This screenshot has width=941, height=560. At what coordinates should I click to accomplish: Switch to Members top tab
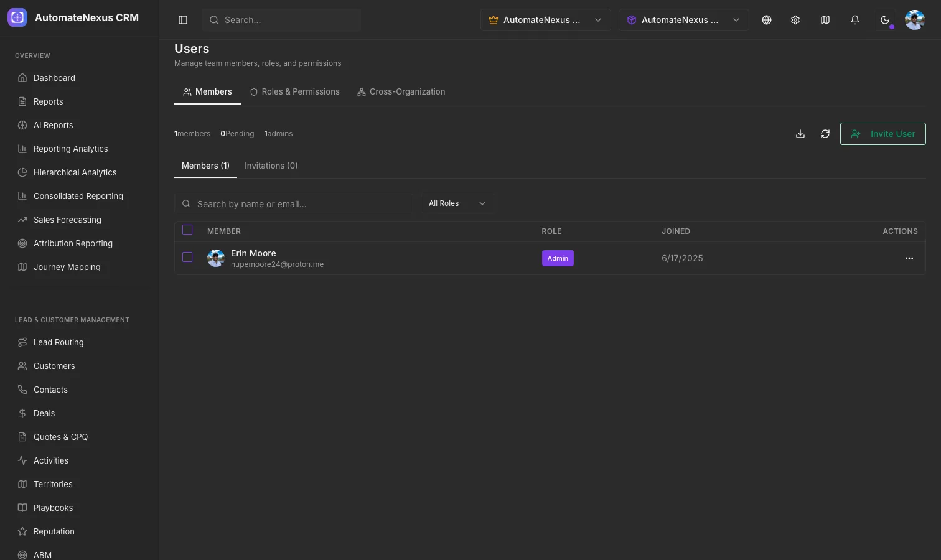click(x=207, y=91)
